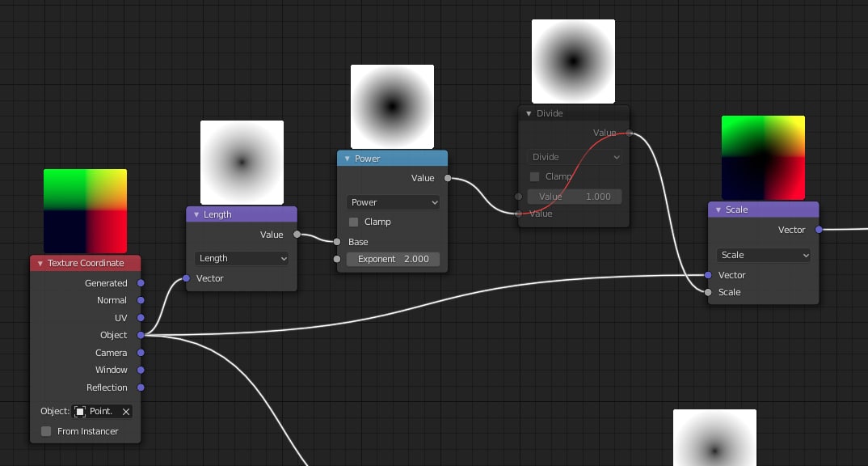Enable Clamp on the Divide node
Viewport: 868px width, 466px height.
tap(534, 176)
